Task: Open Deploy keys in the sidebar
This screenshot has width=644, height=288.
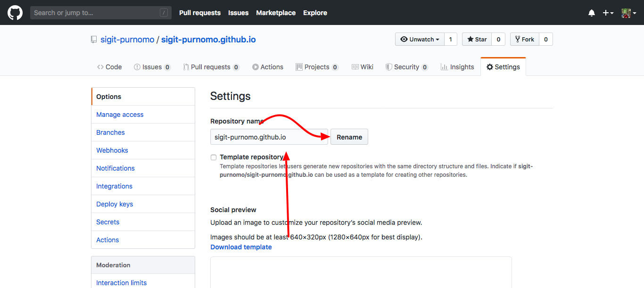Action: point(143,204)
